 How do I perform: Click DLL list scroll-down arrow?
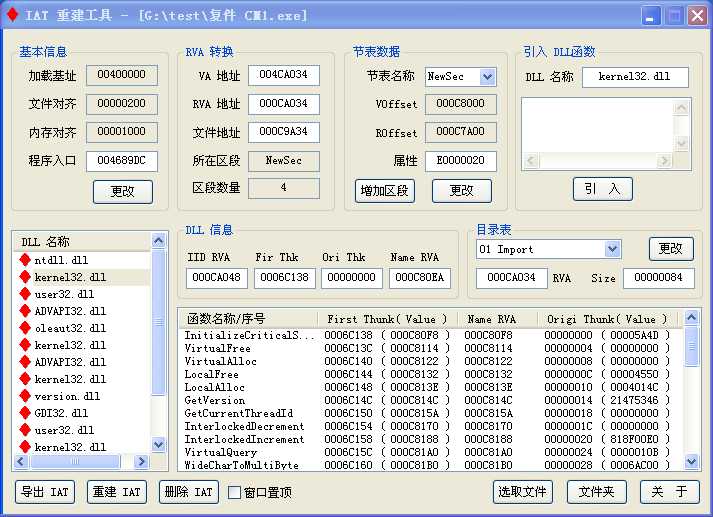(158, 444)
